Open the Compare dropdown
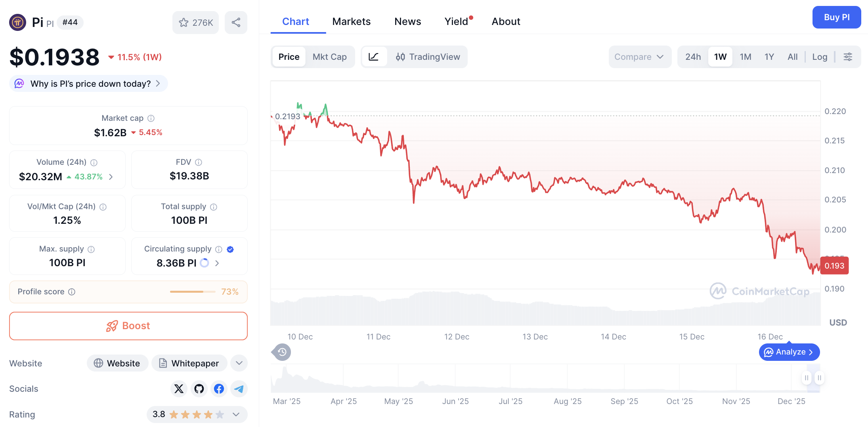This screenshot has height=427, width=868. point(639,57)
